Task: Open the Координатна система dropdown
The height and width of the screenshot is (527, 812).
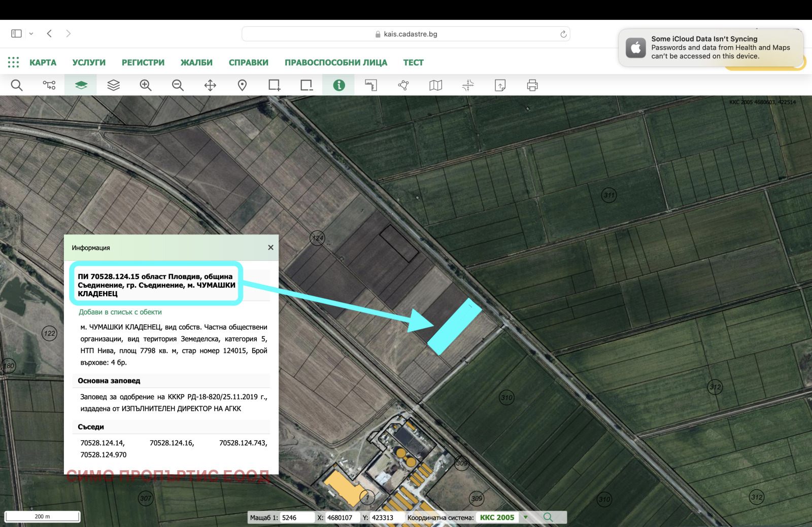Action: tap(526, 517)
